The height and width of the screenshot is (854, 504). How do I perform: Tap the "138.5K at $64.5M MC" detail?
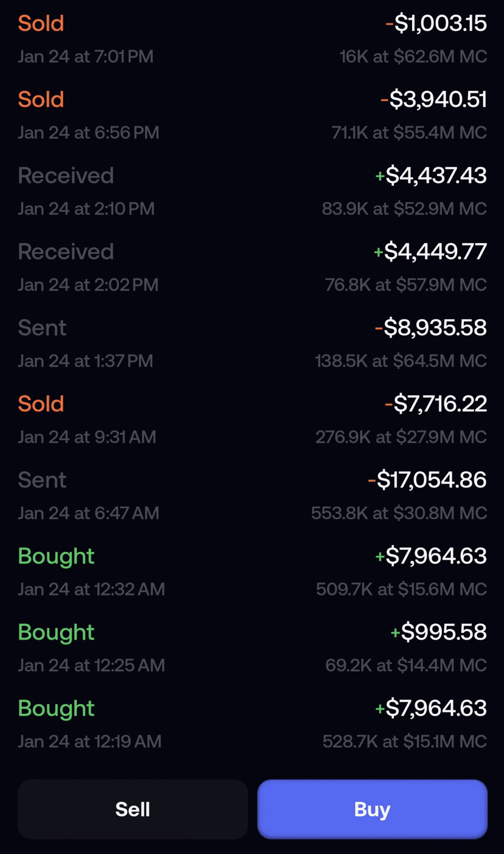(x=401, y=361)
